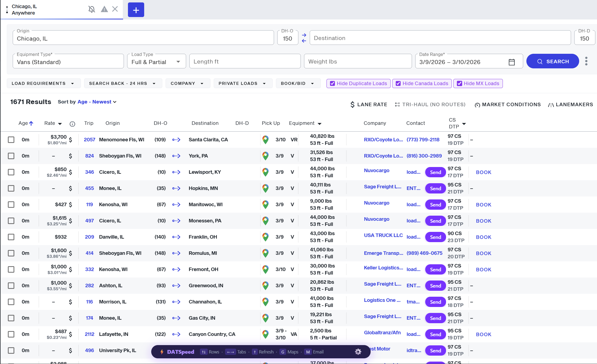Disable the Hide Canada Loads filter
Image resolution: width=597 pixels, height=364 pixels.
click(x=398, y=83)
